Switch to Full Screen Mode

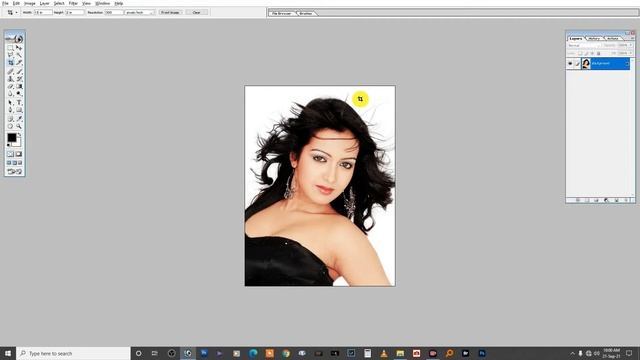pyautogui.click(x=20, y=162)
